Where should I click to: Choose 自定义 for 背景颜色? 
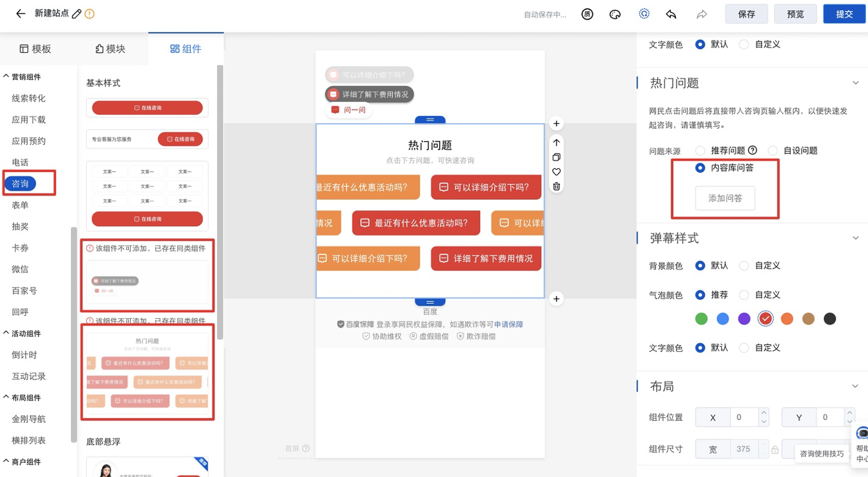[744, 265]
